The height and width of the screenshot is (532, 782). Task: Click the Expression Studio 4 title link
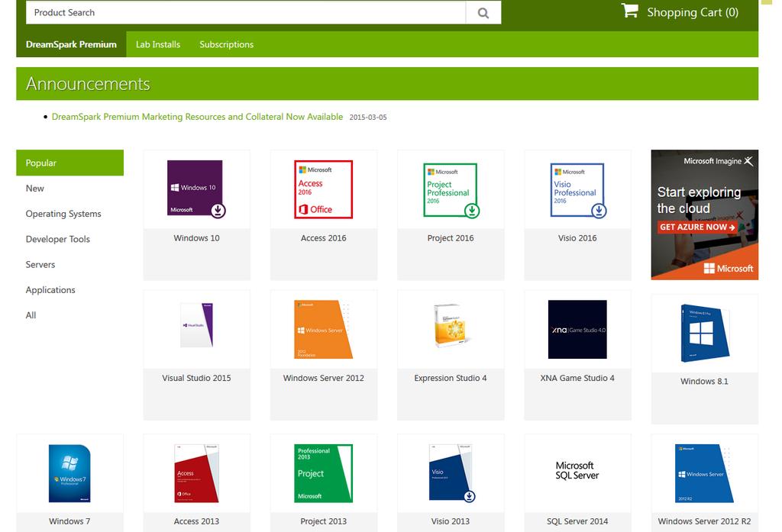451,378
